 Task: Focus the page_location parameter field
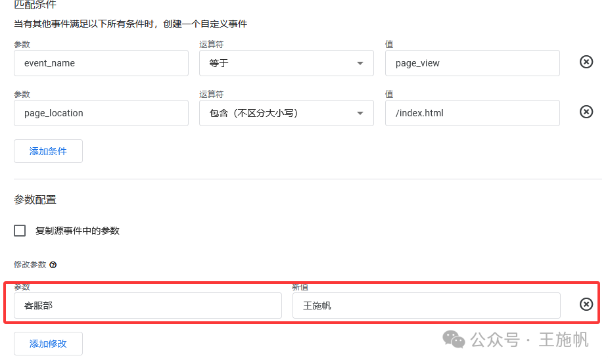click(101, 113)
